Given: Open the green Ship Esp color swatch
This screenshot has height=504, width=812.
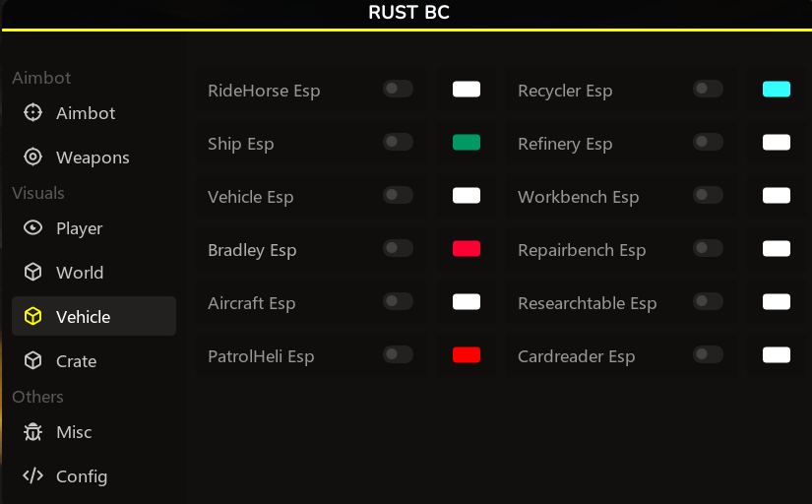Looking at the screenshot, I should 467,143.
